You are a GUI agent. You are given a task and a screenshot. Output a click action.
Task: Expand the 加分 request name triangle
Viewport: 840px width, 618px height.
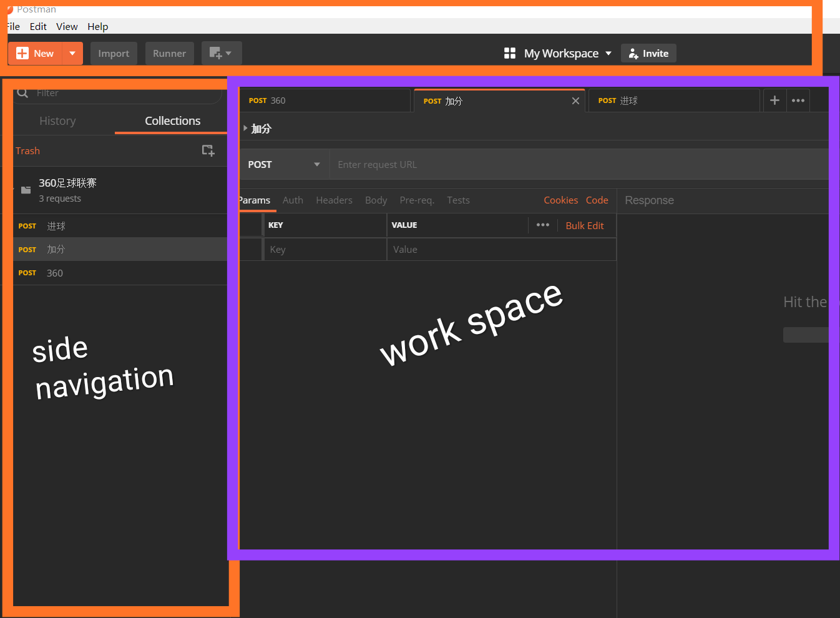coord(245,128)
